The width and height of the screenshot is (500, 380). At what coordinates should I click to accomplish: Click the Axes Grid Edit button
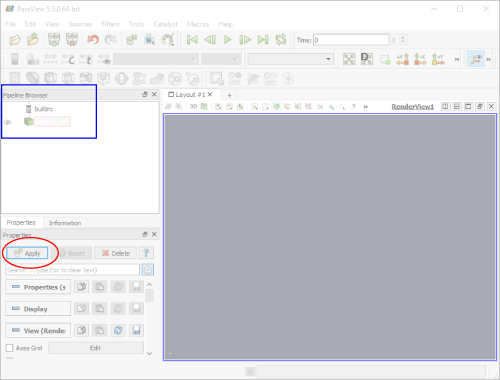[96, 348]
